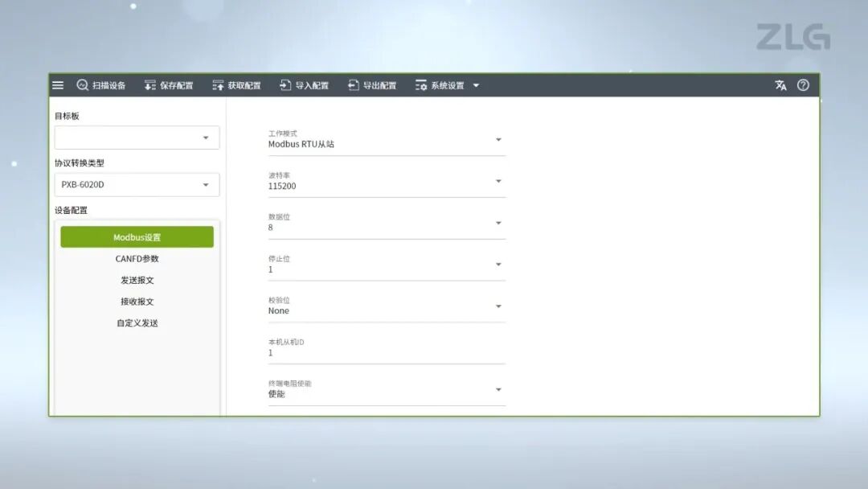This screenshot has height=489, width=868.
Task: Open the 系统设置 menu
Action: (447, 85)
